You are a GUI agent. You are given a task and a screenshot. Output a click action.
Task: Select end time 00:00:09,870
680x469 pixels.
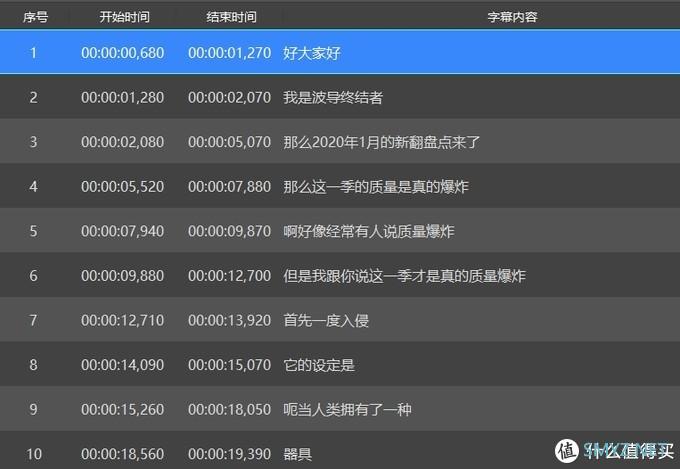tap(229, 231)
